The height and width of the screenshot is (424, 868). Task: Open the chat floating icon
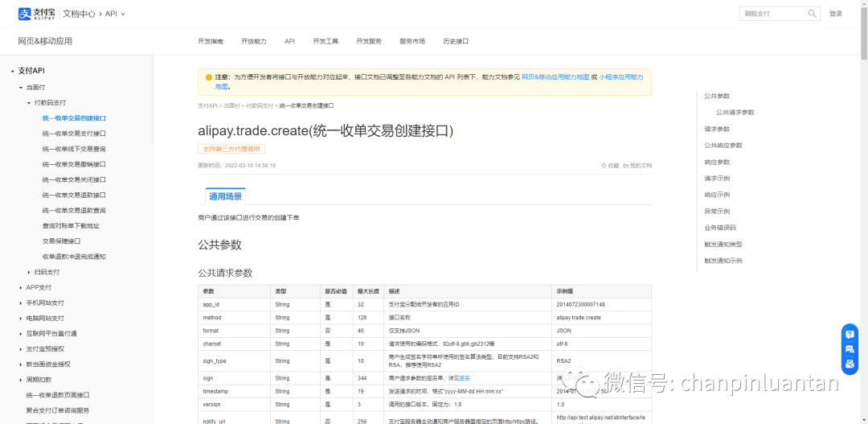(850, 349)
